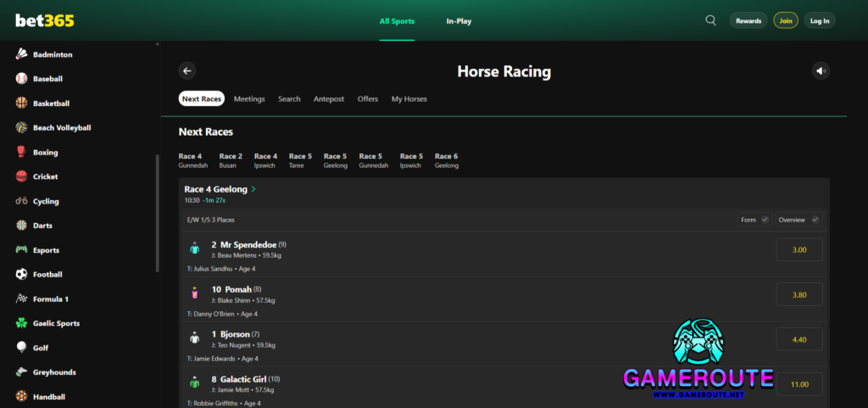Click the Beach Volleyball icon

point(21,127)
